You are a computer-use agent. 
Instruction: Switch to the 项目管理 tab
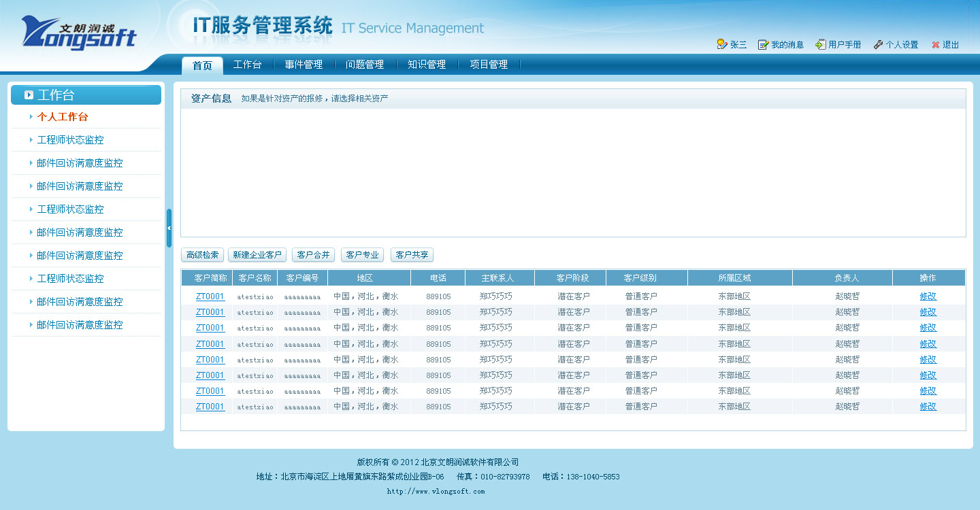click(489, 65)
